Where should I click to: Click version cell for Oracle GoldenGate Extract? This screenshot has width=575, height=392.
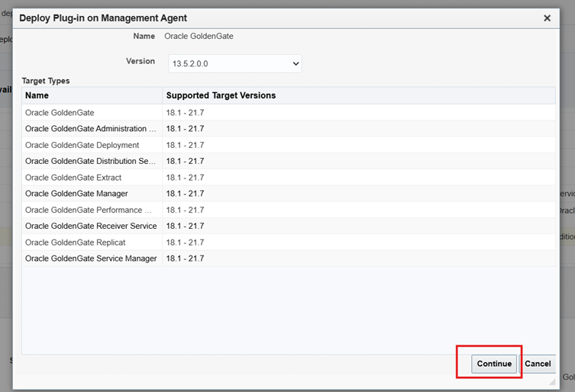(185, 178)
